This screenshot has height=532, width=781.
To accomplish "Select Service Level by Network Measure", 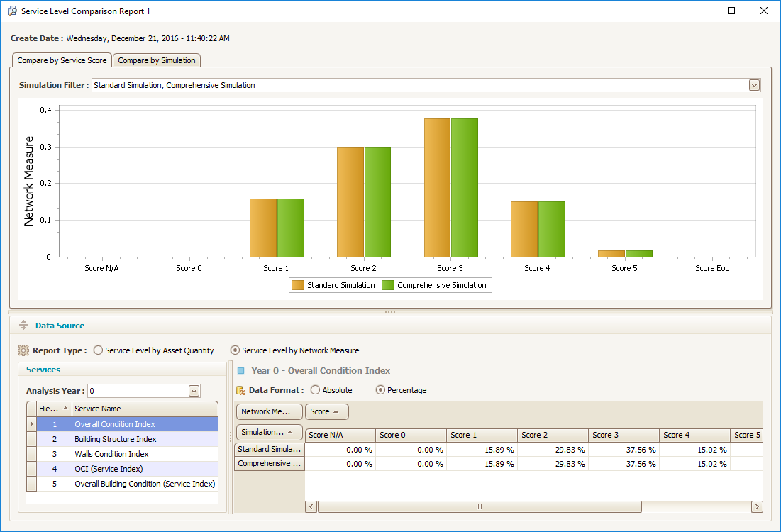I will 236,350.
